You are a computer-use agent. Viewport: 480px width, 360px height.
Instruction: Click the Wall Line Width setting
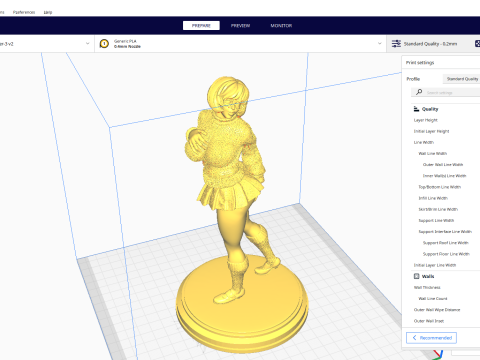coord(433,154)
